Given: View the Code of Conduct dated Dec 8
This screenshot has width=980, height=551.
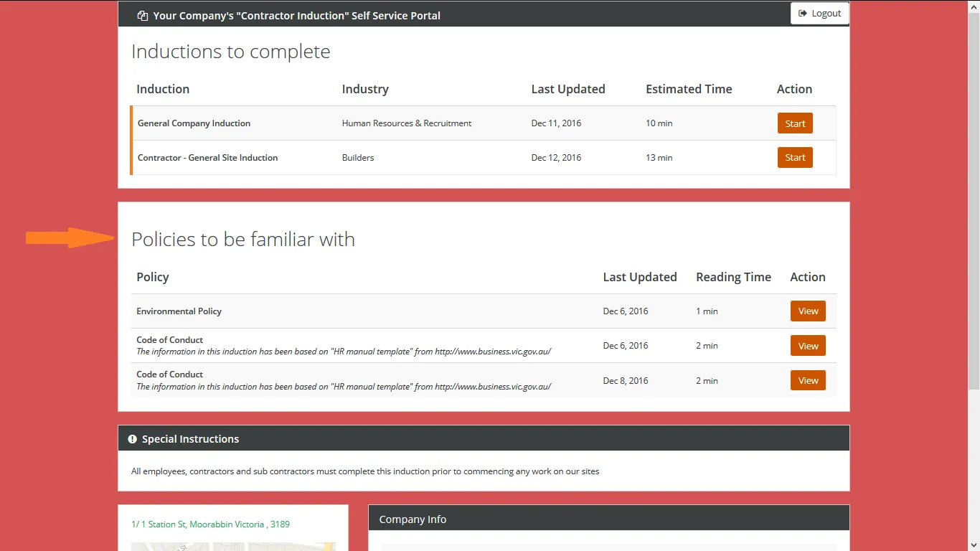Looking at the screenshot, I should [808, 380].
